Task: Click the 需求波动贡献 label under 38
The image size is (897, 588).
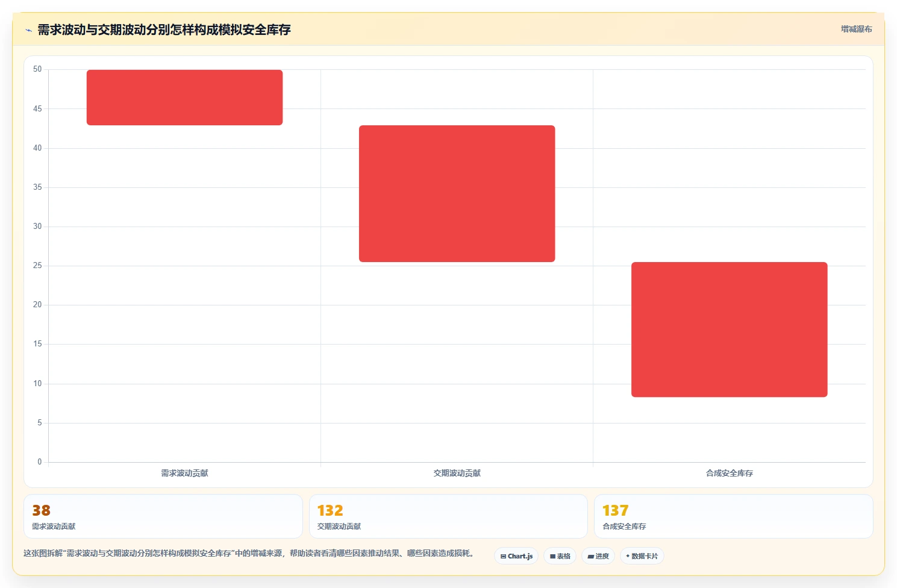Action: pos(54,527)
